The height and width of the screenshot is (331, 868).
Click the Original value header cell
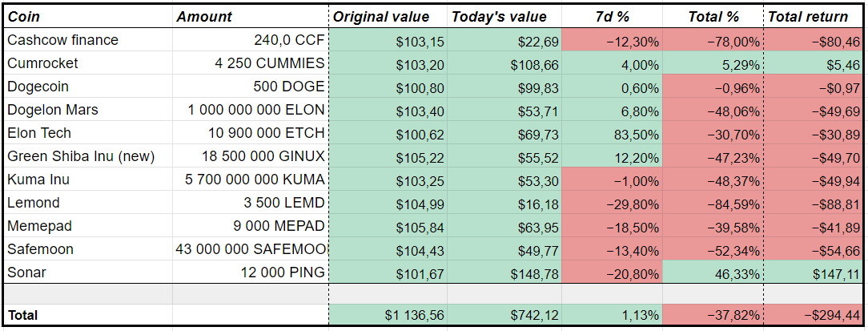coord(388,17)
